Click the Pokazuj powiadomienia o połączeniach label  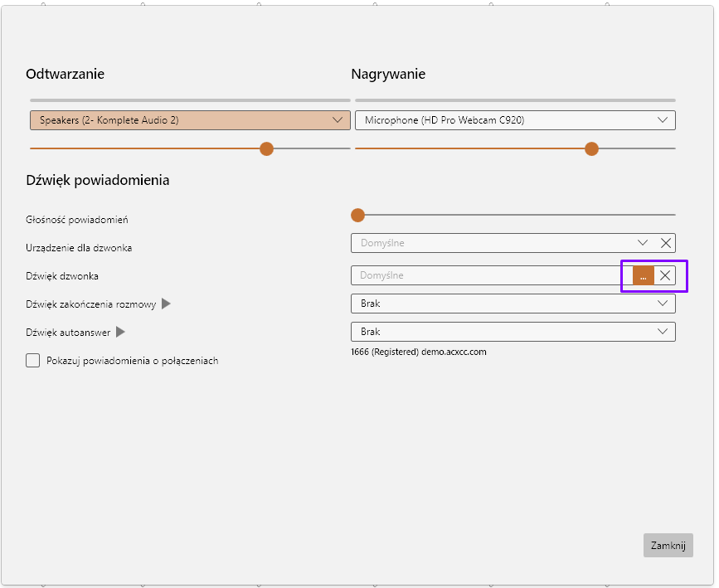click(x=133, y=361)
